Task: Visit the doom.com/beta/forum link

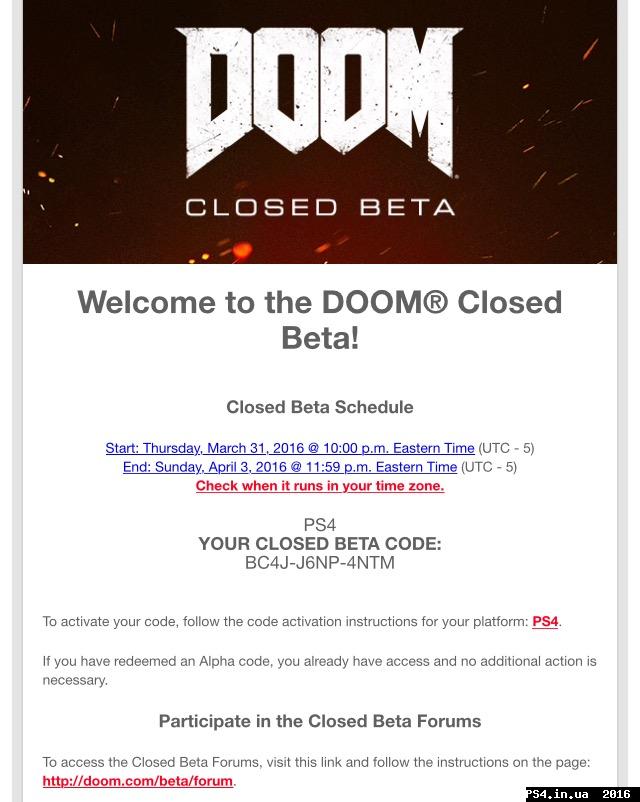Action: coord(138,781)
